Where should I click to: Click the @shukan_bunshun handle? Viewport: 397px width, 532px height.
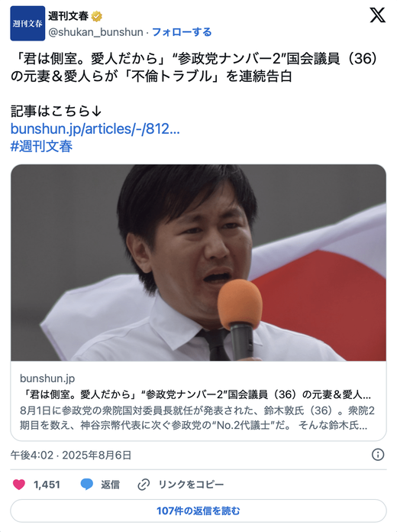pos(95,32)
